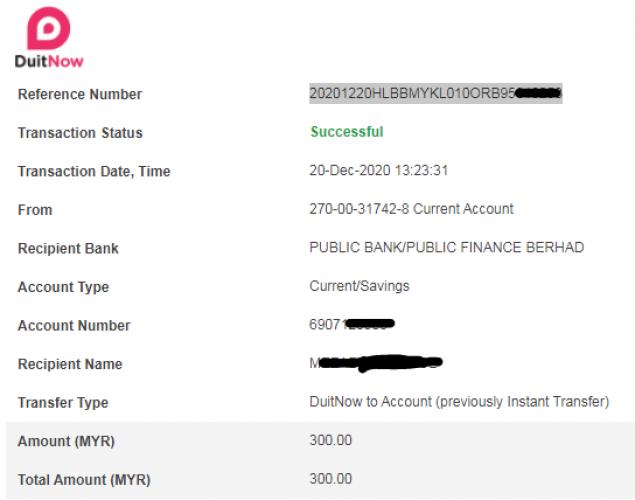Click the transaction date 20-Dec-2020 13:23:31
Viewport: 635px width, 500px height.
pos(379,170)
